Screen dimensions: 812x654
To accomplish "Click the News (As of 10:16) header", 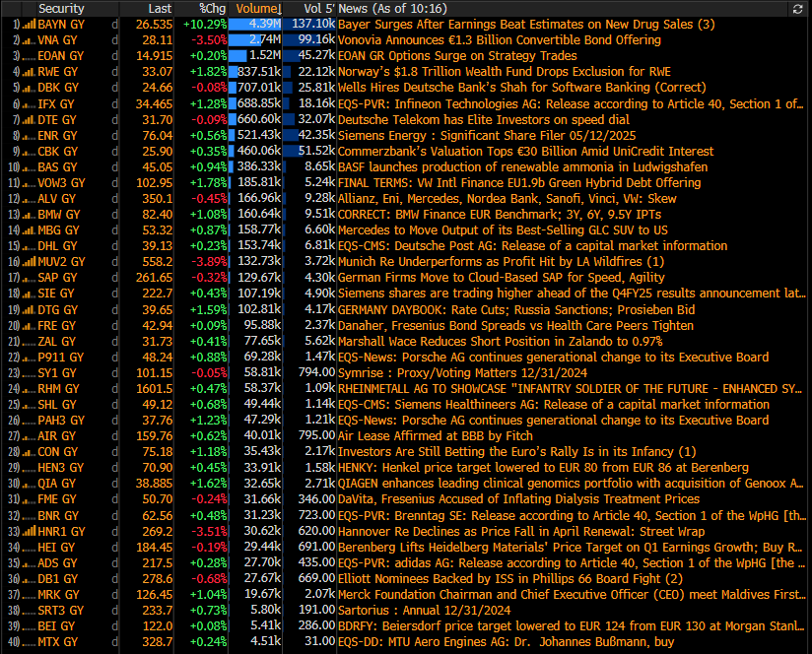I will coord(392,9).
